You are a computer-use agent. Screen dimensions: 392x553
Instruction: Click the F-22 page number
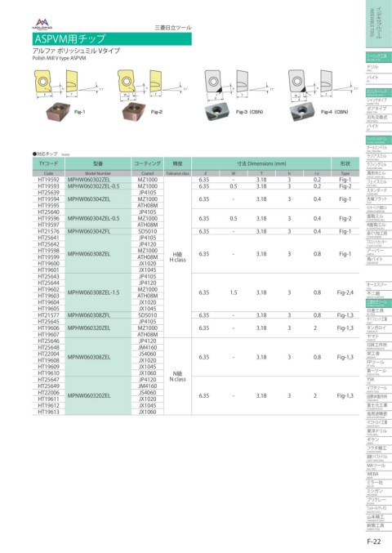[x=374, y=542]
